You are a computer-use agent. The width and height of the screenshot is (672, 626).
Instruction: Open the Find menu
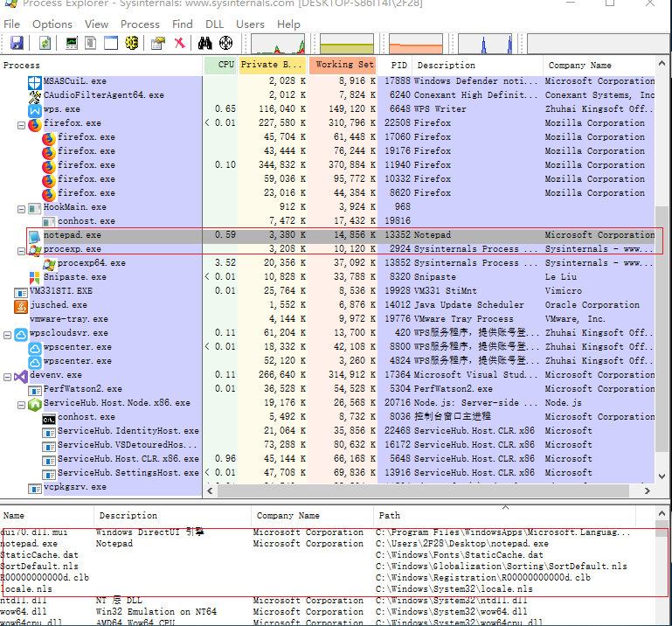click(183, 24)
